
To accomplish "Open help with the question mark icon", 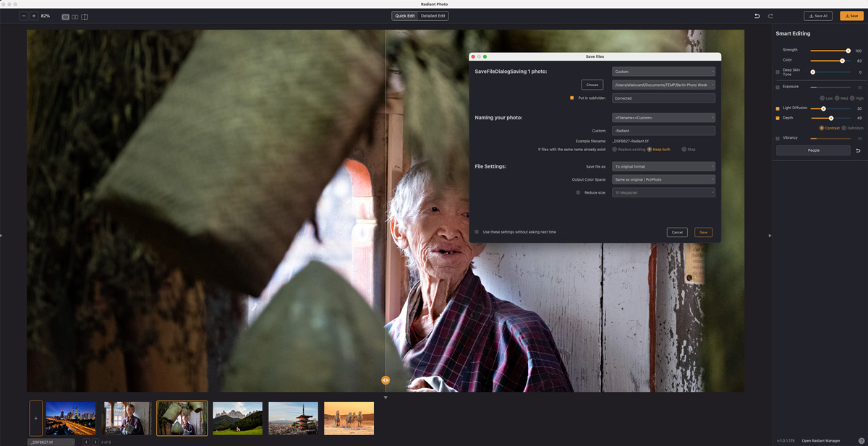I will point(861,440).
